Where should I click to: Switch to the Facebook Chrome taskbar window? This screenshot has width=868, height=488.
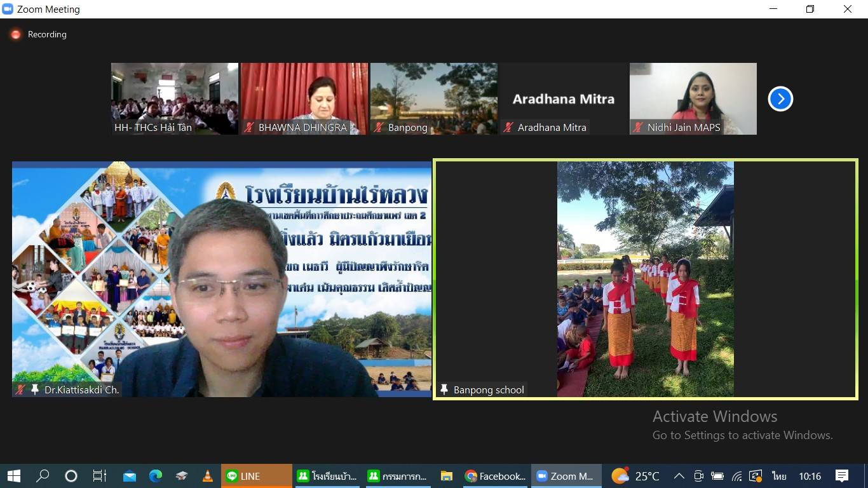[496, 476]
